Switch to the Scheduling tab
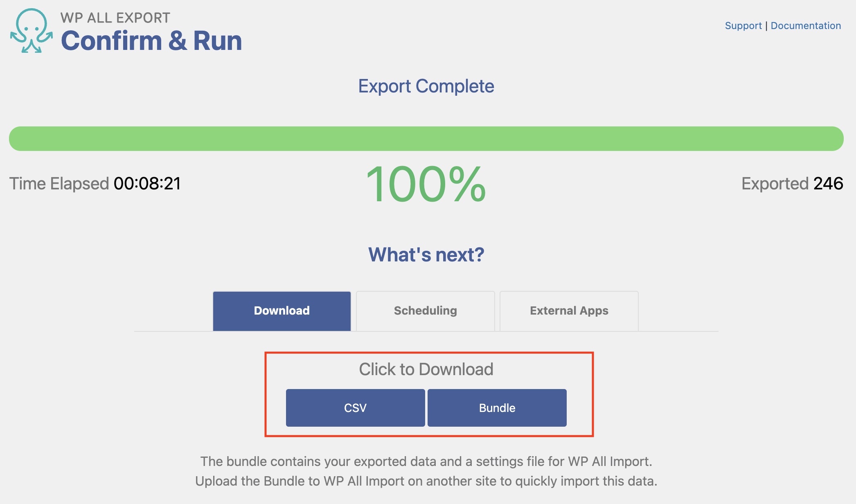The image size is (856, 504). point(426,311)
